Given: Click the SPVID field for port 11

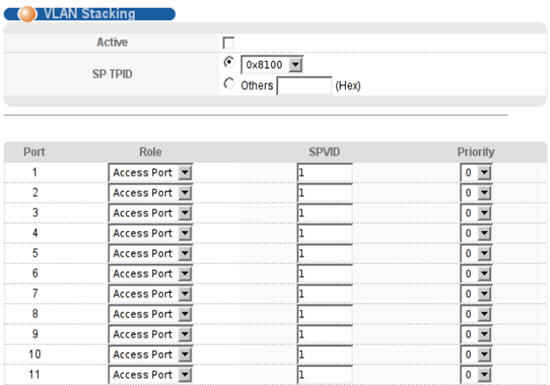Looking at the screenshot, I should tap(324, 375).
